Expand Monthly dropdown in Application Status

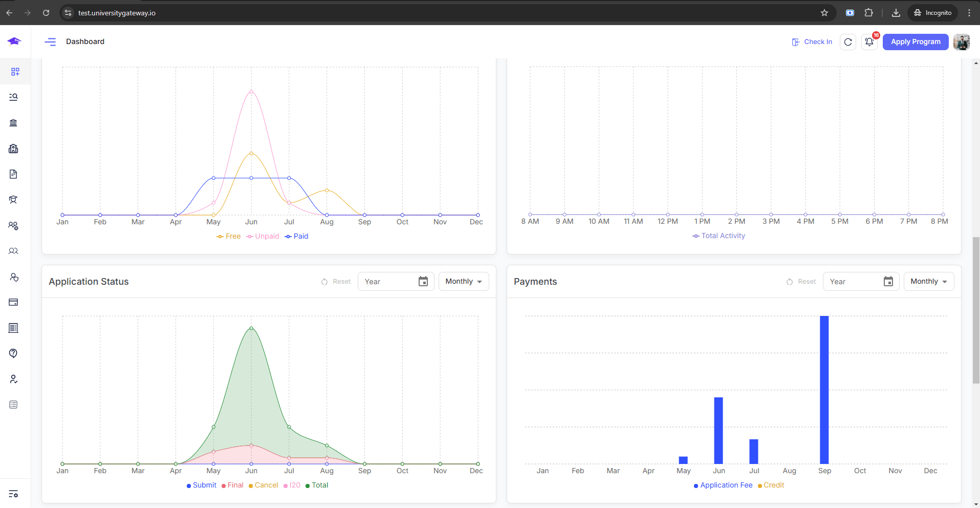point(463,282)
